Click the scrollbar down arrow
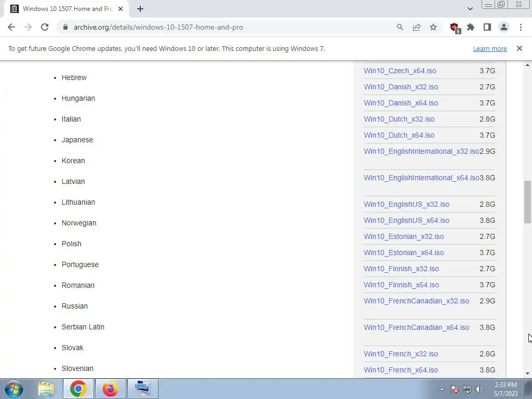 click(x=527, y=374)
